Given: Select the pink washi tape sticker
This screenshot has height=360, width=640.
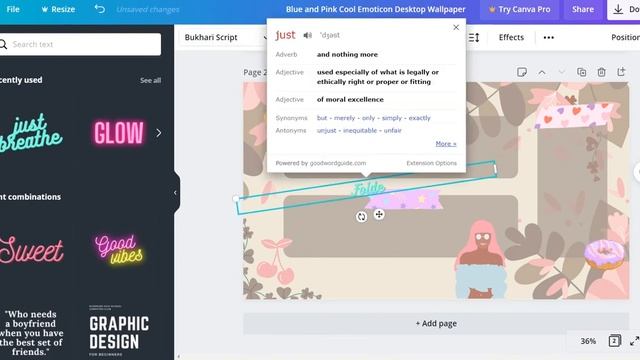Looking at the screenshot, I should [x=404, y=200].
